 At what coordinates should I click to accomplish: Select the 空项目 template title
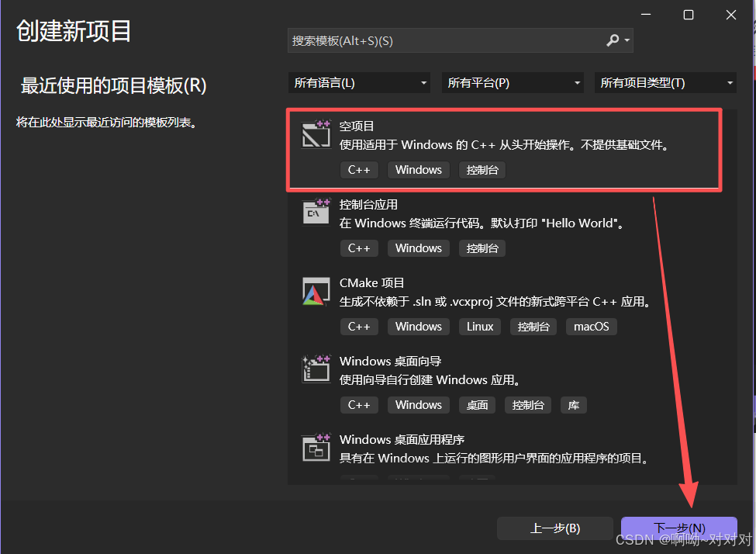coord(357,126)
